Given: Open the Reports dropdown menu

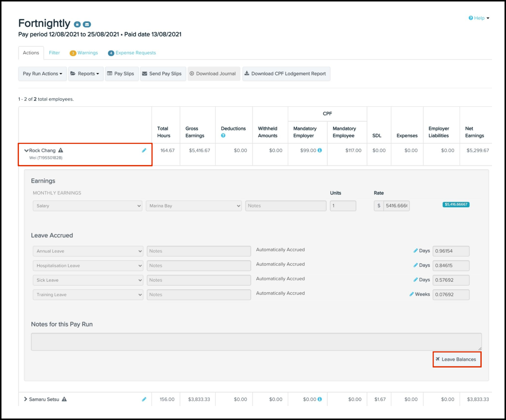Looking at the screenshot, I should [x=86, y=74].
